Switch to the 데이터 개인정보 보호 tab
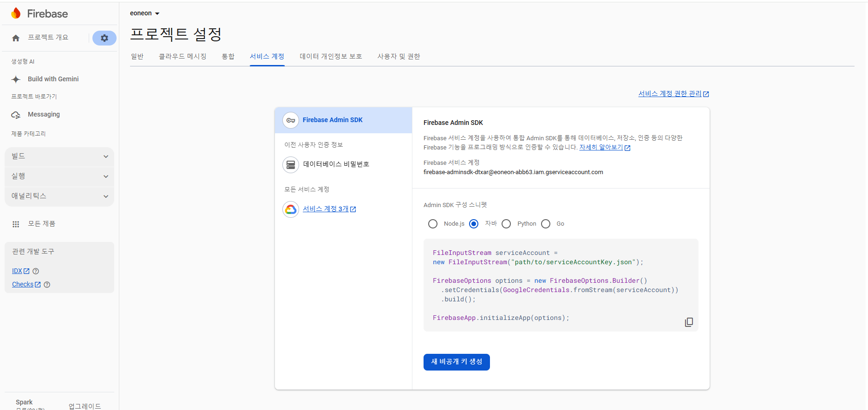 331,56
